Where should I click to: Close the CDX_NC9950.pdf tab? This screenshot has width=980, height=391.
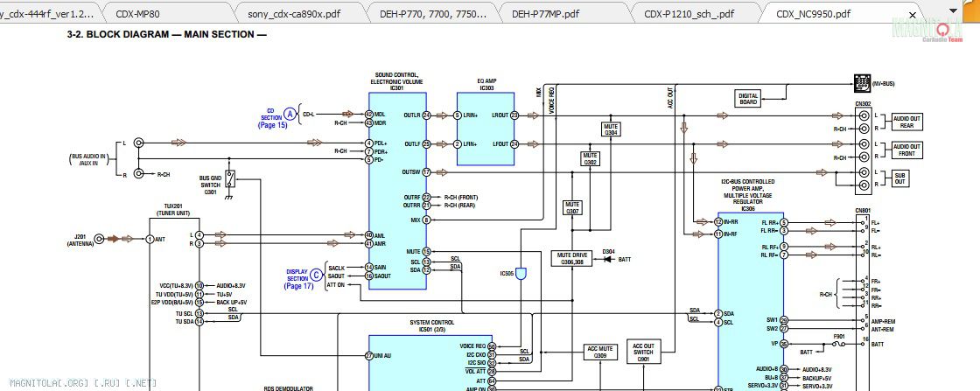point(913,14)
